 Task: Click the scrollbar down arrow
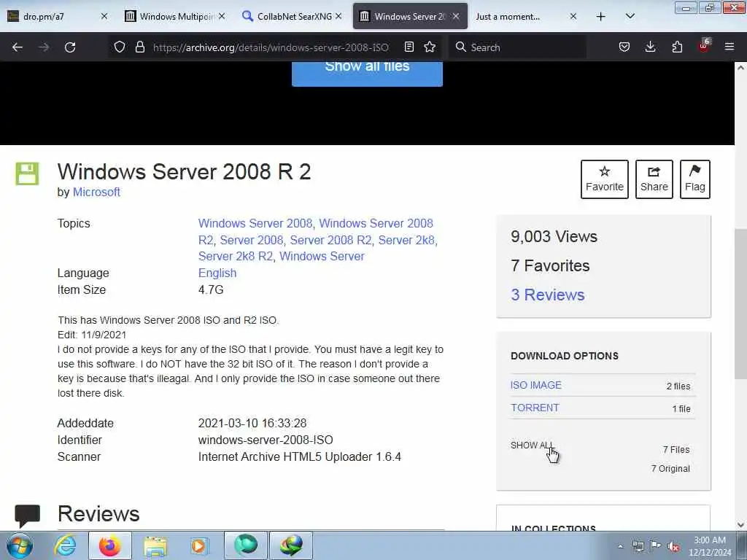(x=741, y=525)
